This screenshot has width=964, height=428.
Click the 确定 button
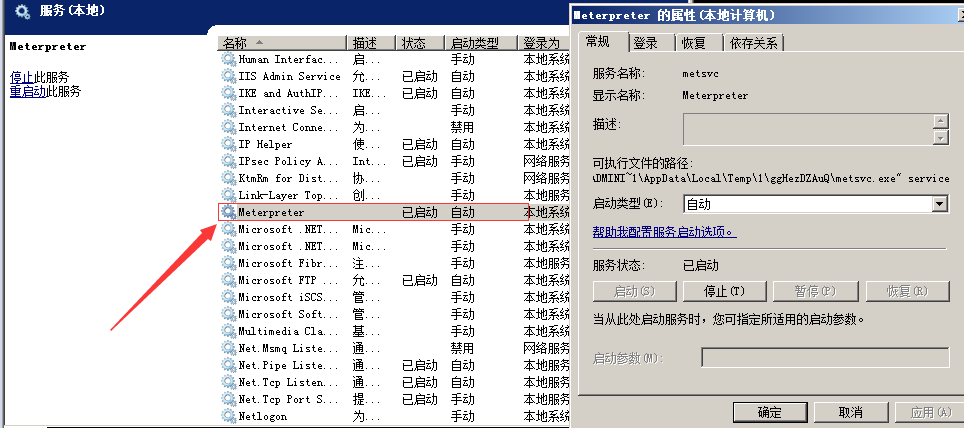click(769, 412)
